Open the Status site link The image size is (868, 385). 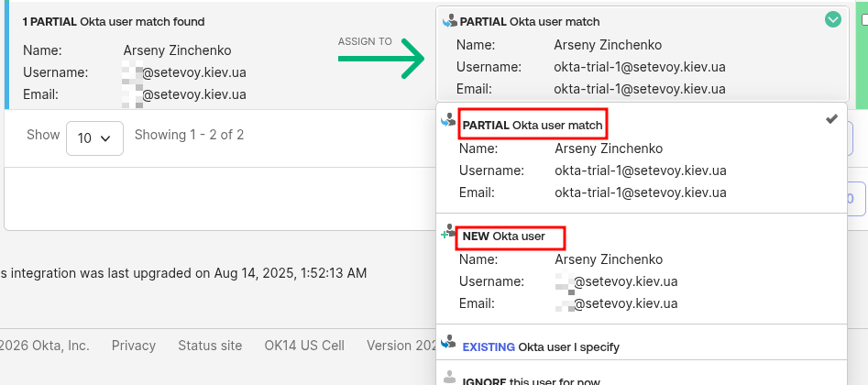(210, 346)
